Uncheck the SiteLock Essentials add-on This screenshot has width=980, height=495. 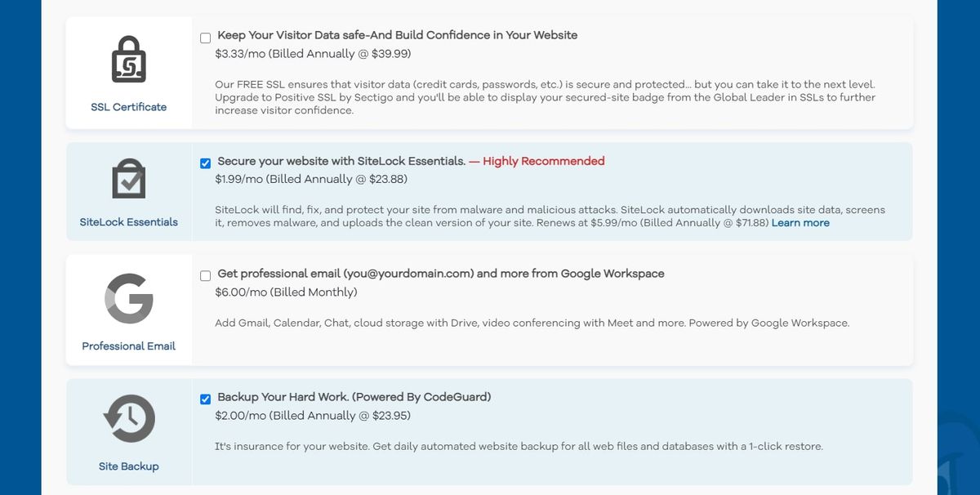[x=205, y=163]
